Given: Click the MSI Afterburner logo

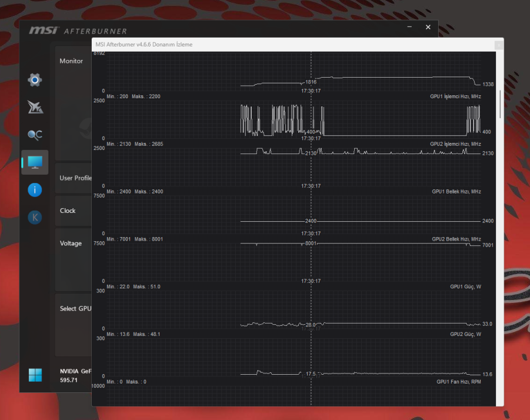Looking at the screenshot, I should [x=78, y=31].
